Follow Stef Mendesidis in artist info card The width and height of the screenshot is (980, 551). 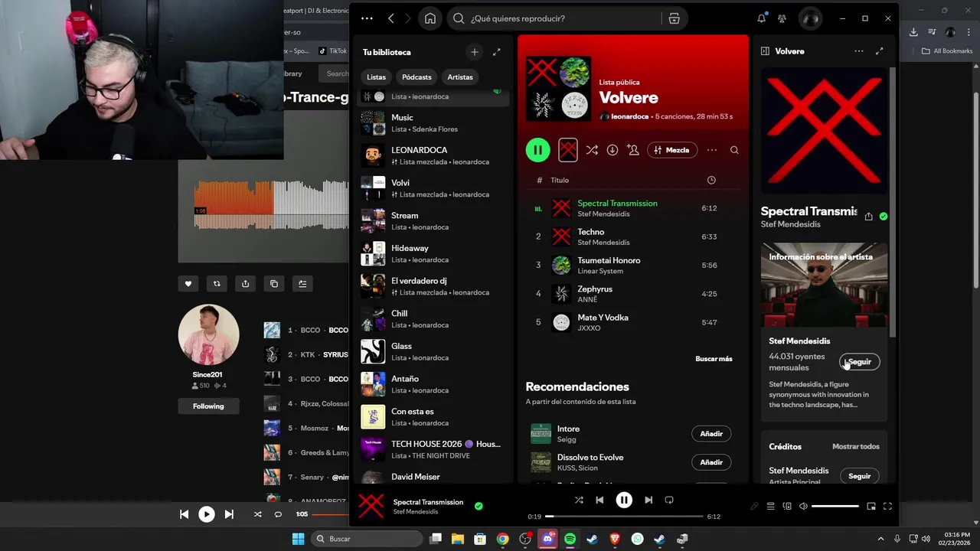tap(860, 361)
